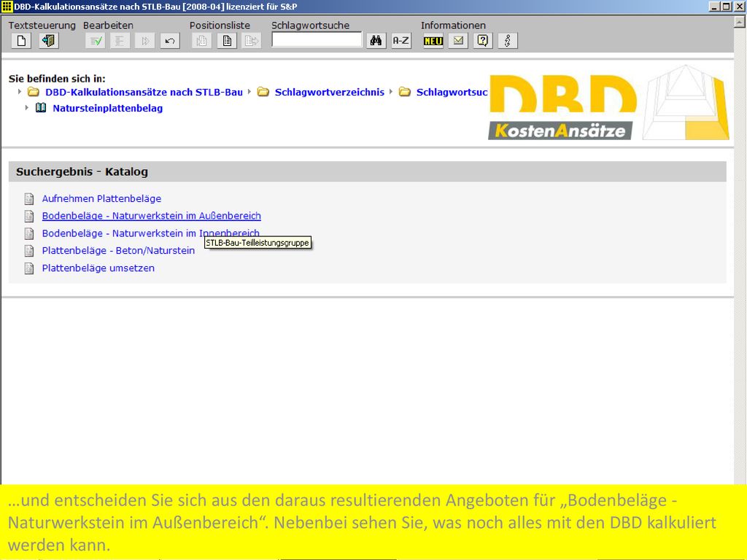Click Natursteinplattenbelag breadcrumb link

click(x=108, y=108)
